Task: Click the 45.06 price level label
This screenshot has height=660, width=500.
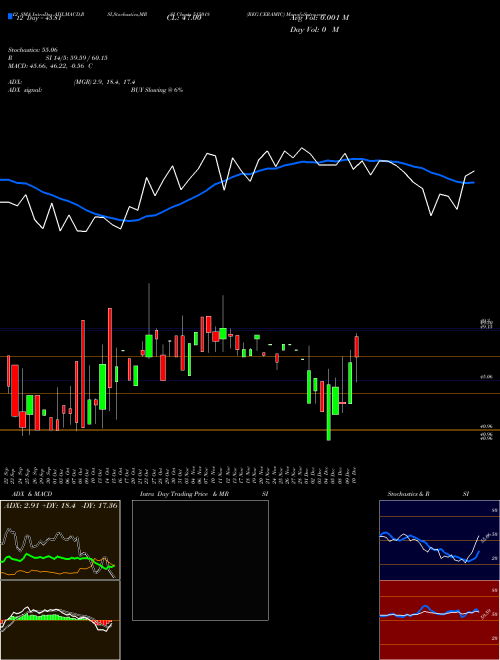Action: pos(487,377)
